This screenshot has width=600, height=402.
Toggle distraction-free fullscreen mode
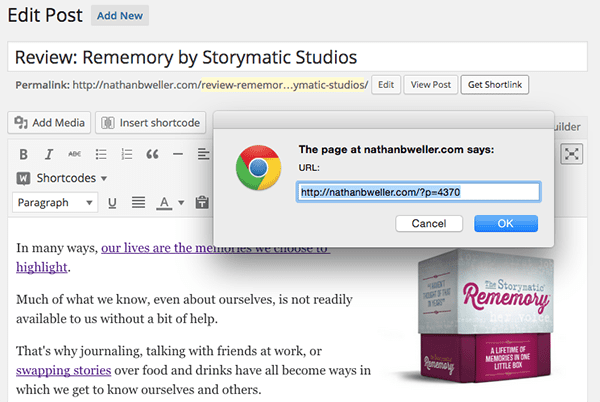(x=572, y=153)
